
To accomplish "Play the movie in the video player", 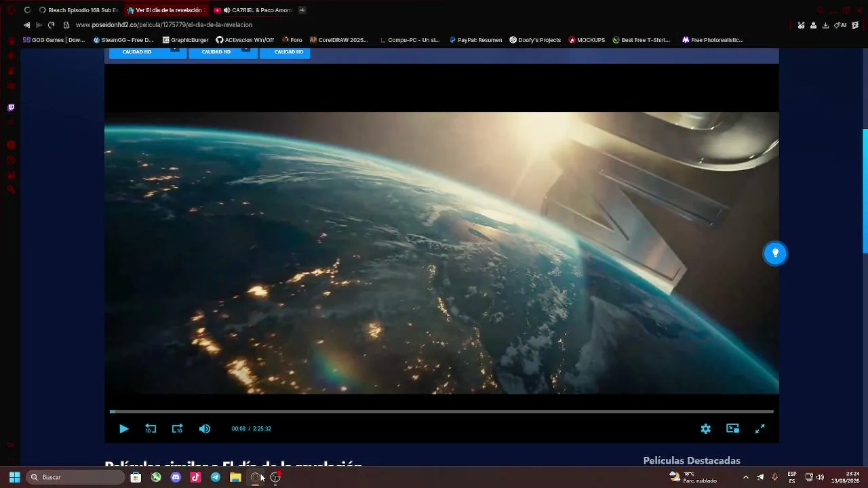I will (123, 428).
